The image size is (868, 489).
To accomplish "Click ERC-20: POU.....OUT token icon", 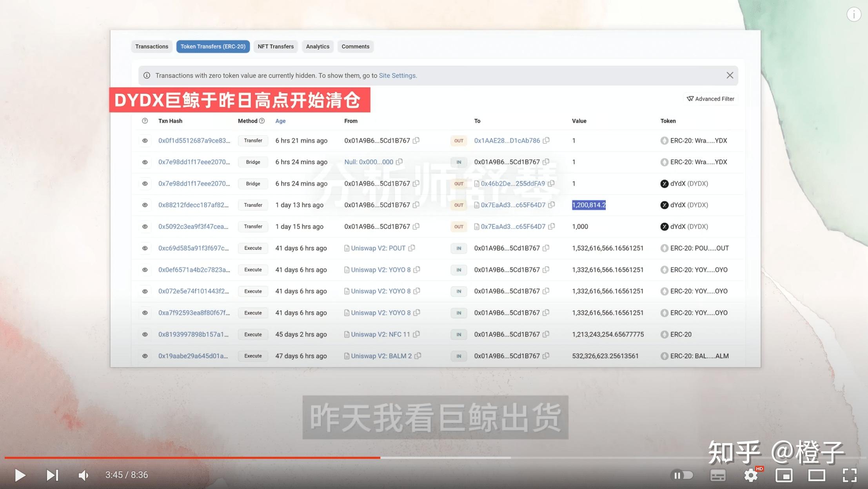I will (x=664, y=248).
